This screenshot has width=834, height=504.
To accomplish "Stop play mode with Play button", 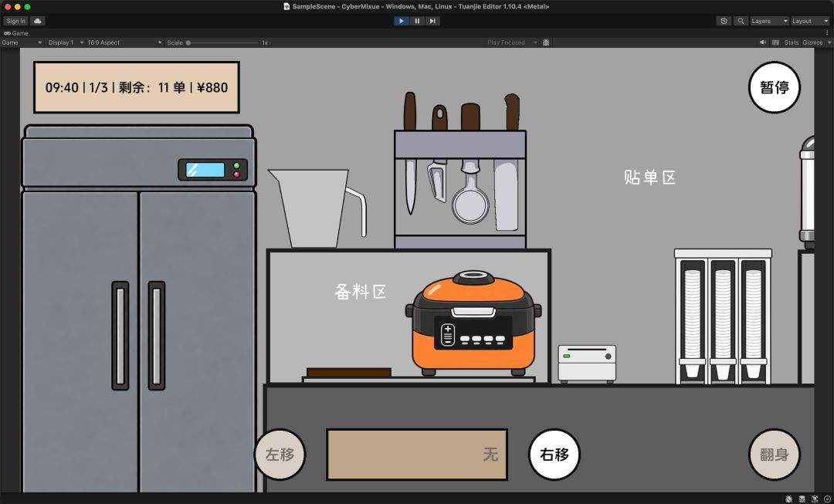I will [402, 21].
